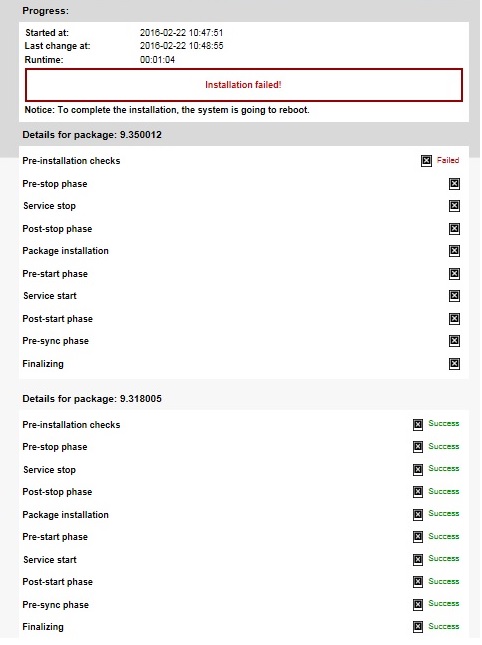Click the Failed icon beside Pre-installation checks for 9.350012
Viewport: 482px width, 645px height.
[426, 160]
